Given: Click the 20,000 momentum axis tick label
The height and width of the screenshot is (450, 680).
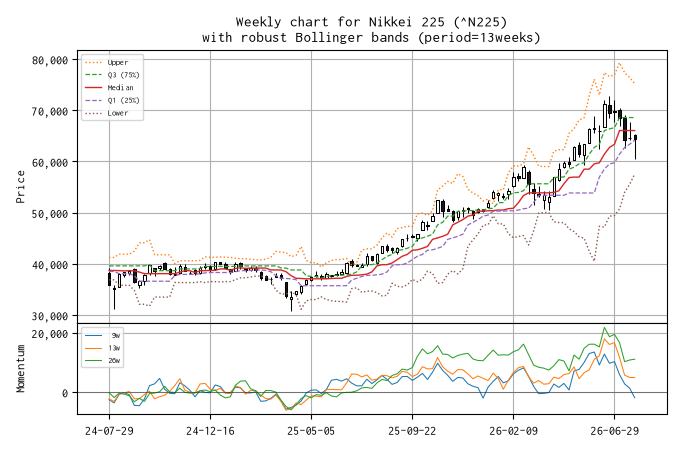Looking at the screenshot, I should (50, 334).
